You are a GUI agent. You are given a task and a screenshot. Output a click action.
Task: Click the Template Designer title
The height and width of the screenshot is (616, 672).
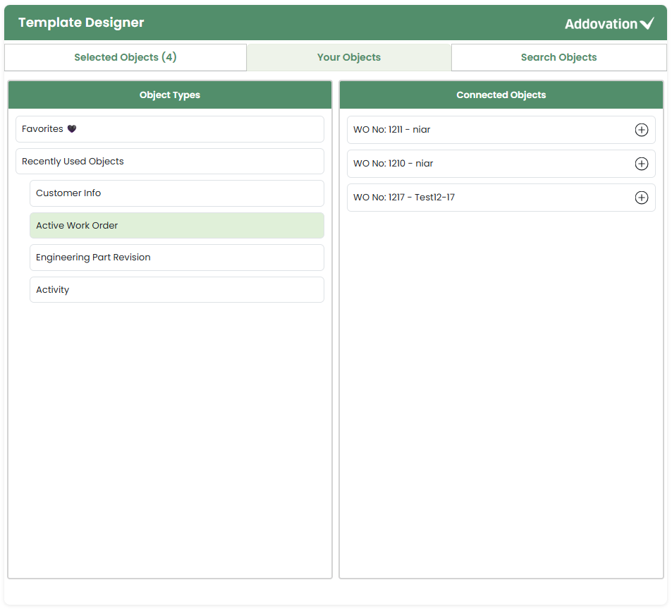(81, 23)
